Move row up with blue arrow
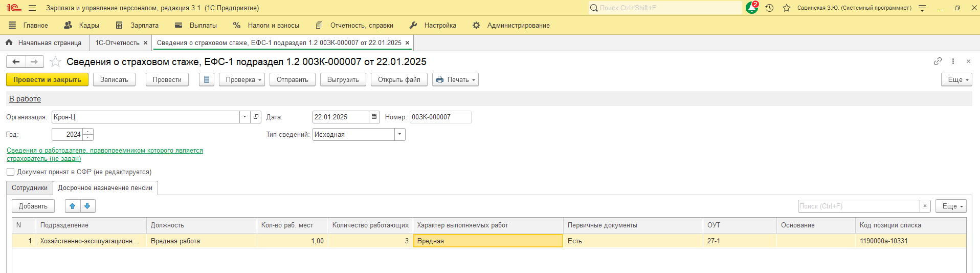The width and height of the screenshot is (980, 273). [x=73, y=206]
